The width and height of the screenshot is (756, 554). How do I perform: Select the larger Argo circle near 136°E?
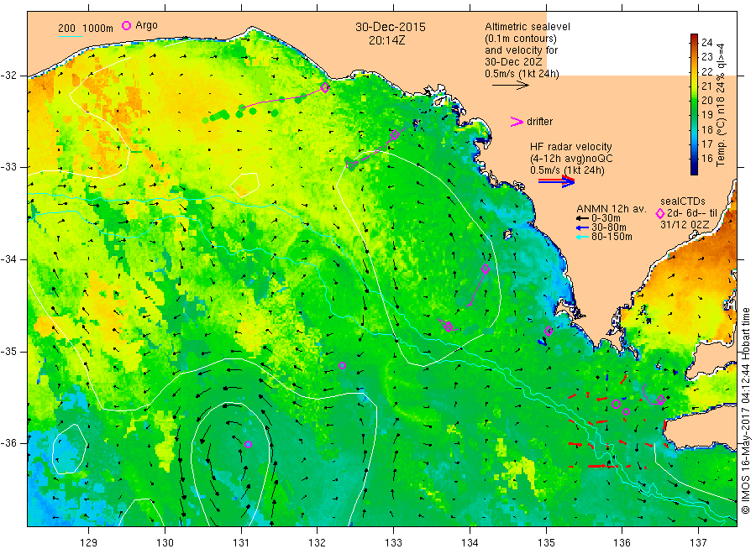coord(616,405)
